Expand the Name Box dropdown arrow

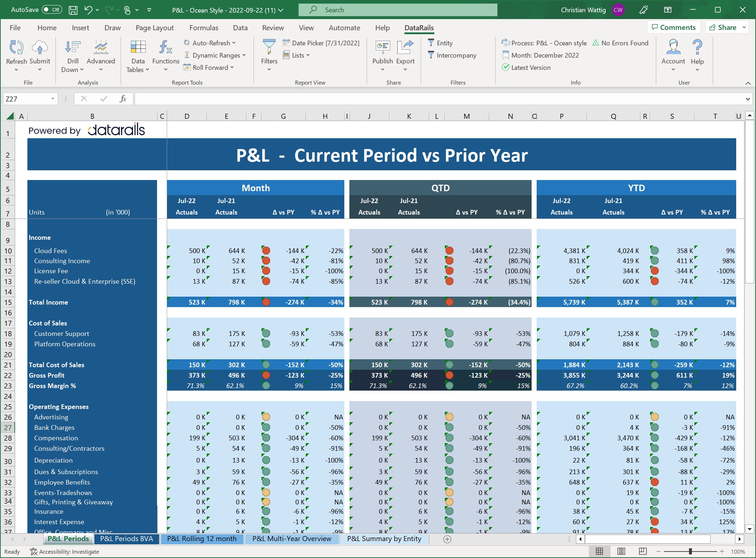(53, 99)
